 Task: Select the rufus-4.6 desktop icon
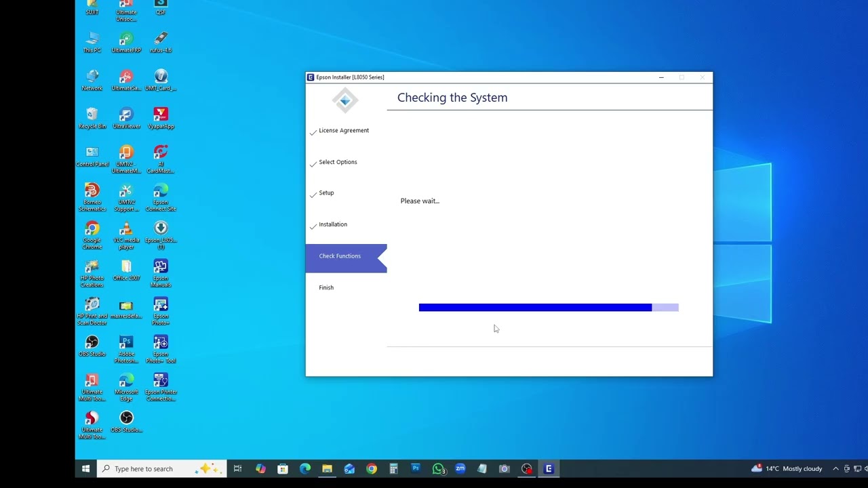[x=161, y=42]
